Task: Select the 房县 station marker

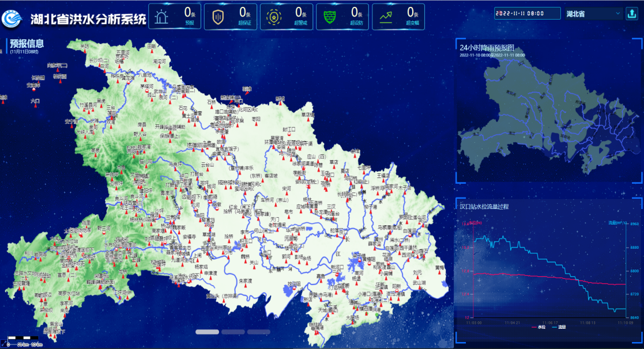Action: click(x=141, y=128)
